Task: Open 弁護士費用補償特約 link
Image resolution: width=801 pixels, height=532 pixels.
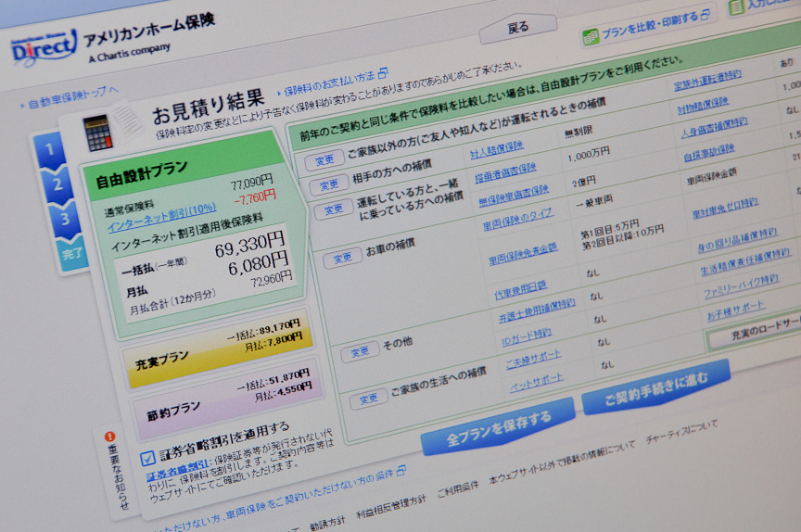Action: pos(537,311)
